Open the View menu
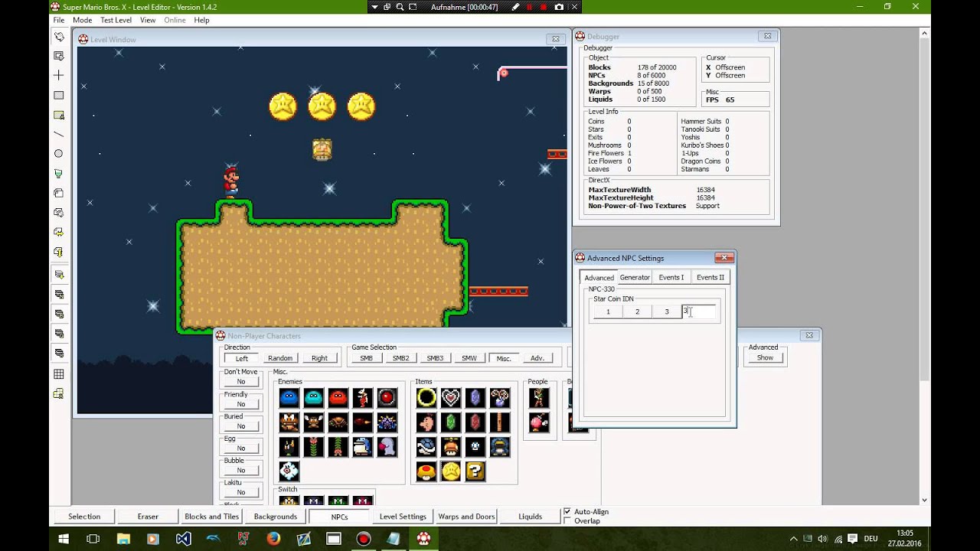 (148, 20)
